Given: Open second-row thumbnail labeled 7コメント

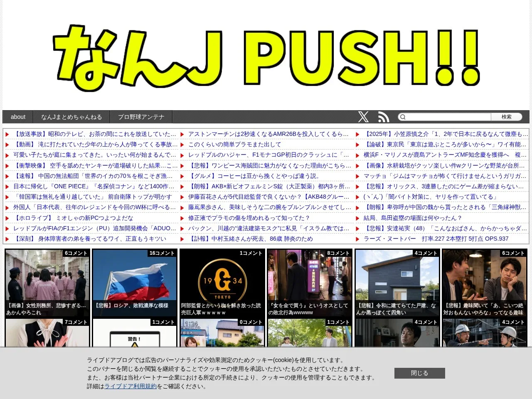Looking at the screenshot, I should tap(47, 332).
